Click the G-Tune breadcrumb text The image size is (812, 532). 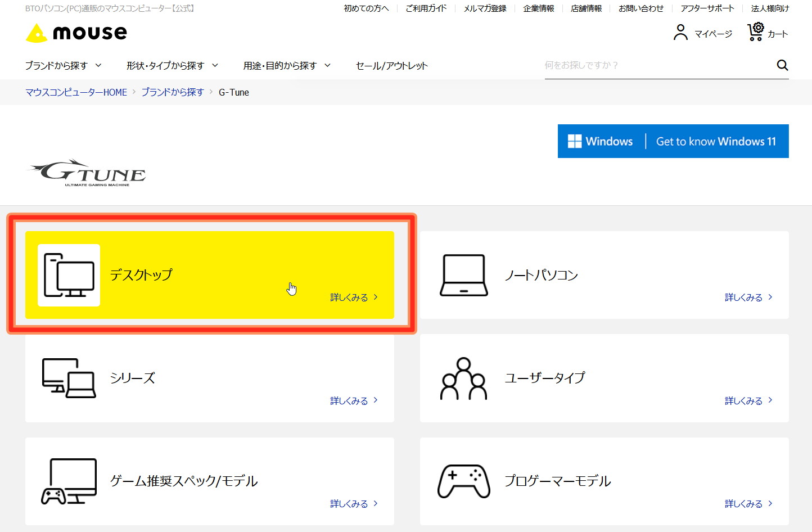pyautogui.click(x=234, y=92)
